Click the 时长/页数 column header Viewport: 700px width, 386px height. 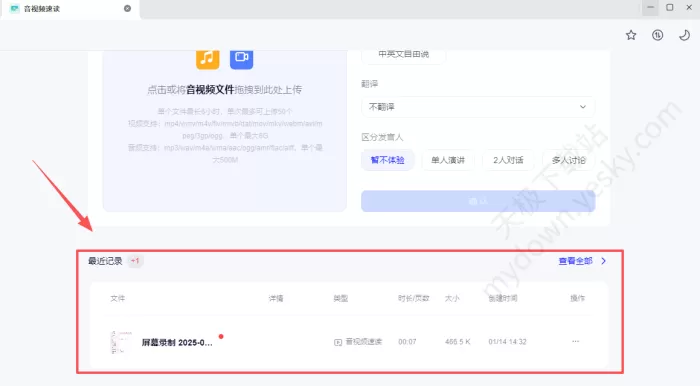click(x=413, y=299)
